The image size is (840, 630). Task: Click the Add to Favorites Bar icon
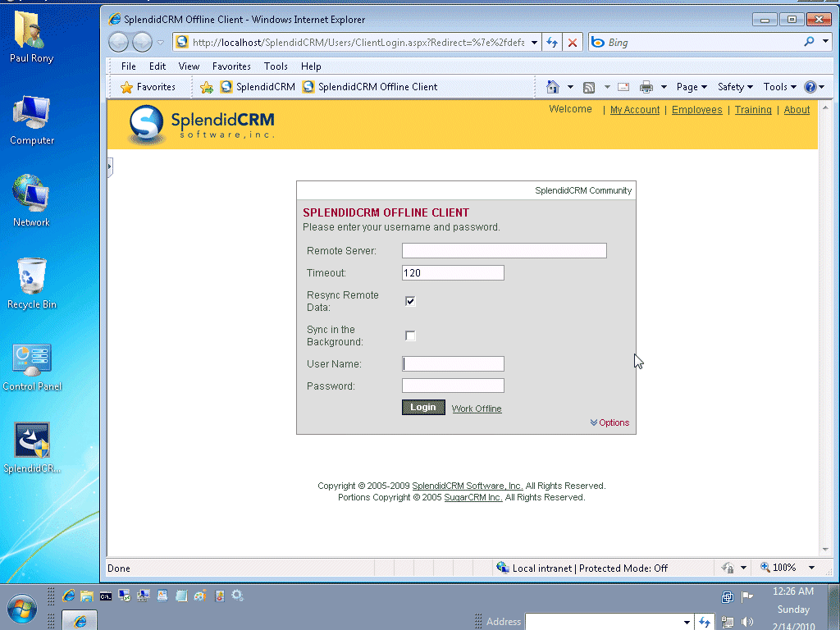coord(207,87)
